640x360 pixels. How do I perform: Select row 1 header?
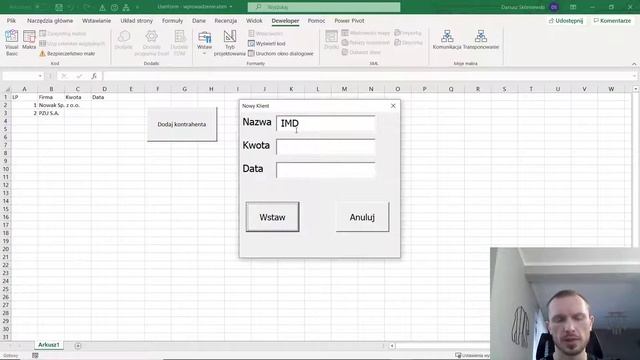6,97
